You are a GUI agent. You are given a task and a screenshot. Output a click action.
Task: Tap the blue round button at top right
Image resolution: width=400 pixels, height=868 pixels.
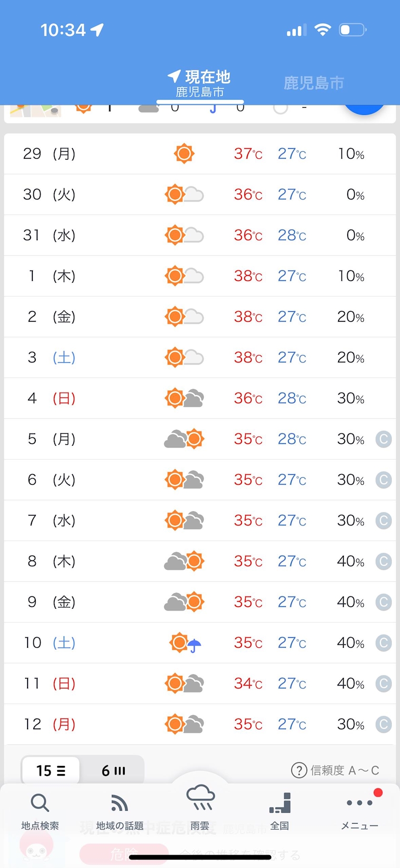coord(364,110)
